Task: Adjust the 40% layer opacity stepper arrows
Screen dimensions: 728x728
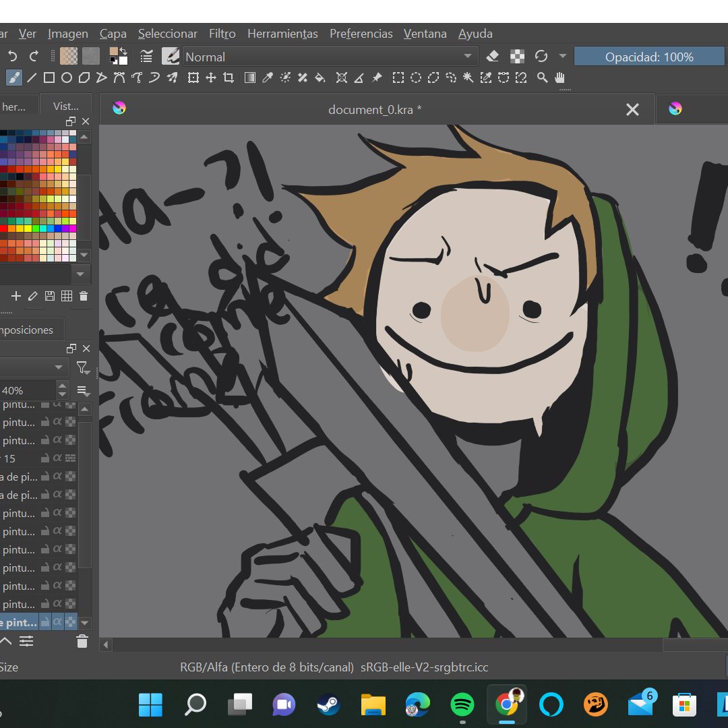Action: [x=62, y=390]
